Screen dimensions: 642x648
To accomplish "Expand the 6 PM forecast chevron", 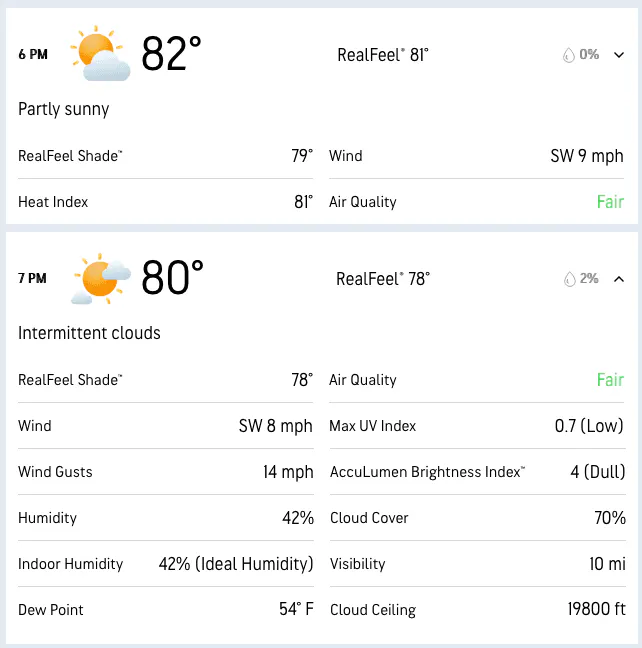I will 619,55.
